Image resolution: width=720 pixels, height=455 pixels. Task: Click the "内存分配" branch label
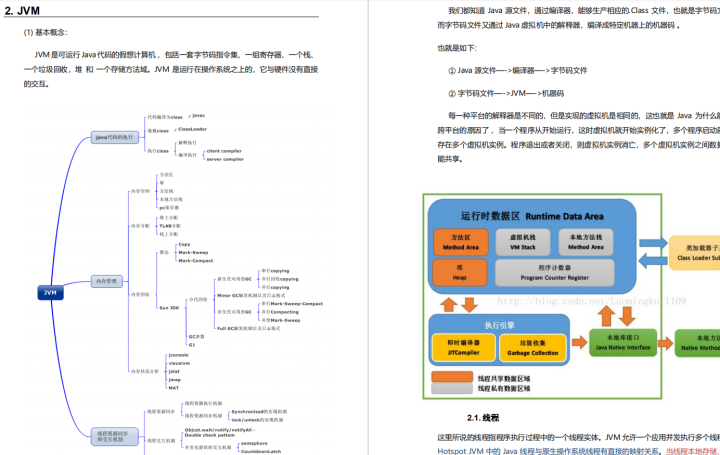[141, 225]
